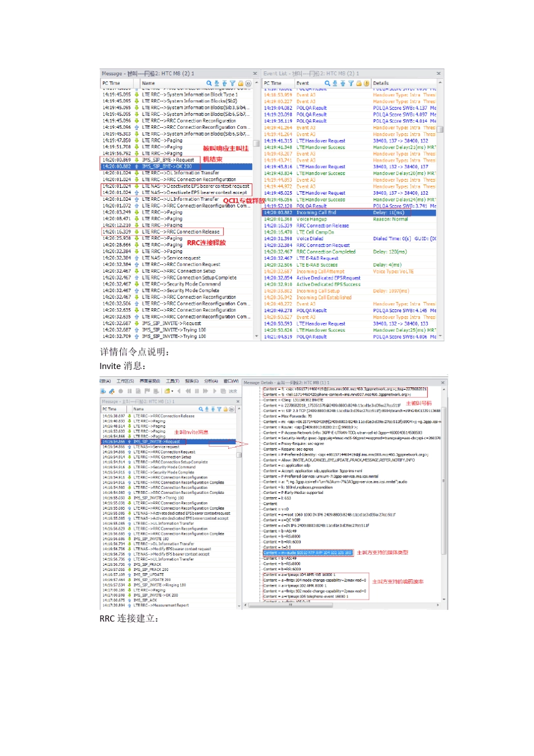Click search magnifier in lower Message panel header
The image size is (534, 756).
201,409
